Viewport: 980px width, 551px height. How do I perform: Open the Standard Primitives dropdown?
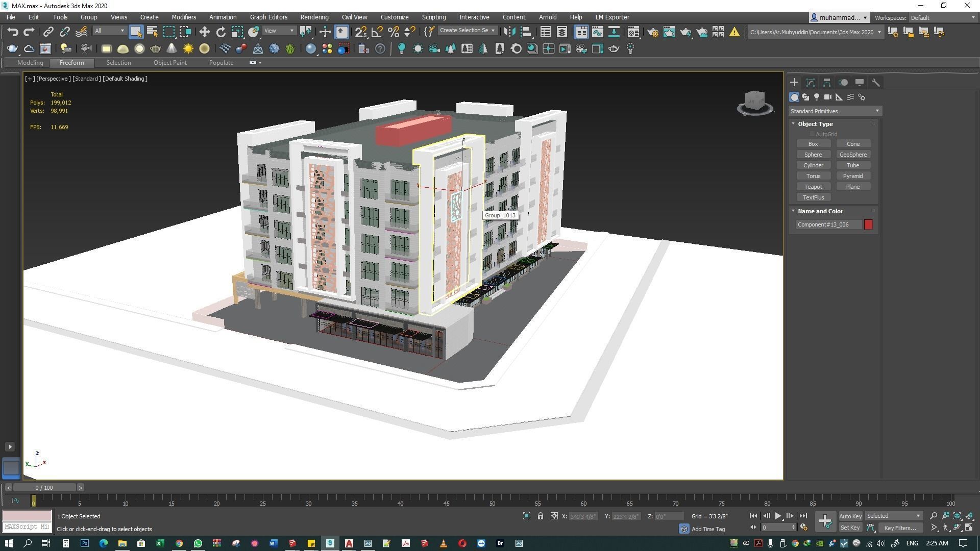(835, 111)
